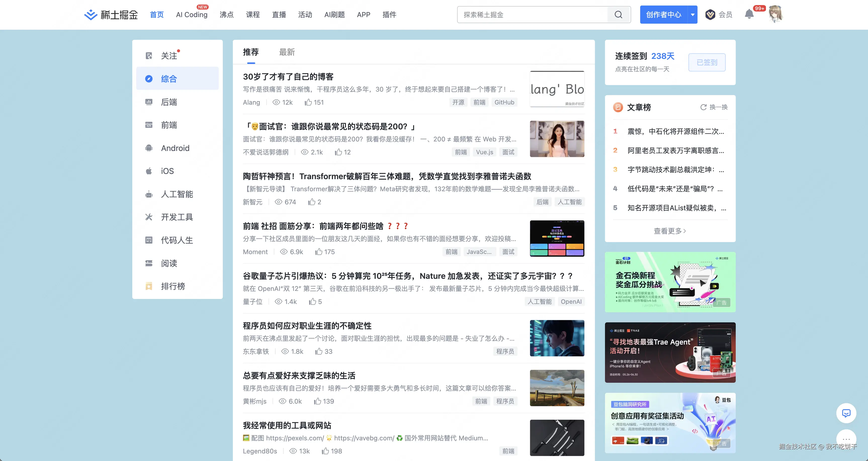Click the thumbs-up icon on 30岁 blog post
Image resolution: width=868 pixels, height=461 pixels.
308,102
